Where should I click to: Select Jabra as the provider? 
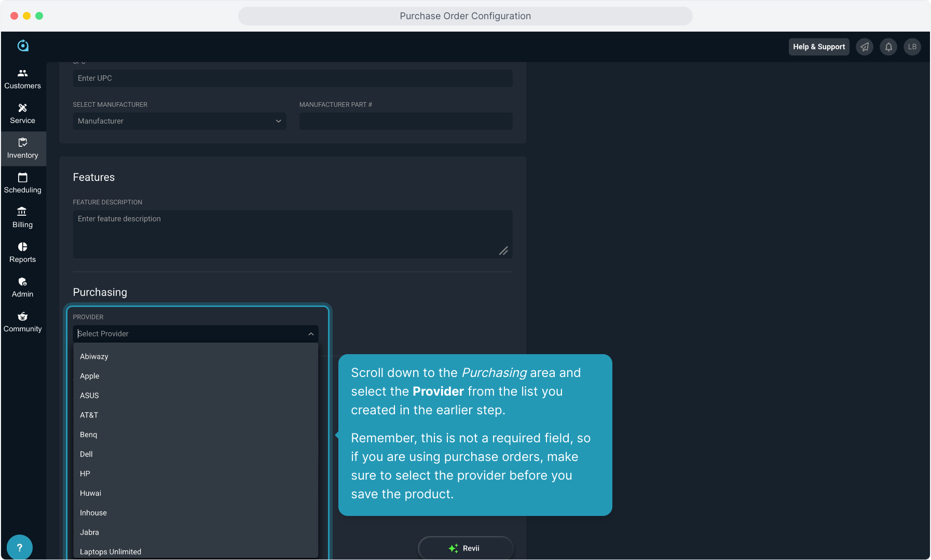tap(196, 533)
